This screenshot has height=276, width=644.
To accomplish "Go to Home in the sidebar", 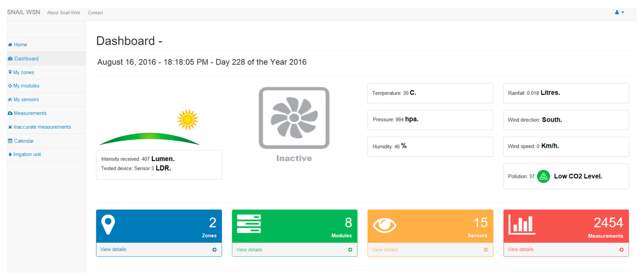I will click(20, 45).
